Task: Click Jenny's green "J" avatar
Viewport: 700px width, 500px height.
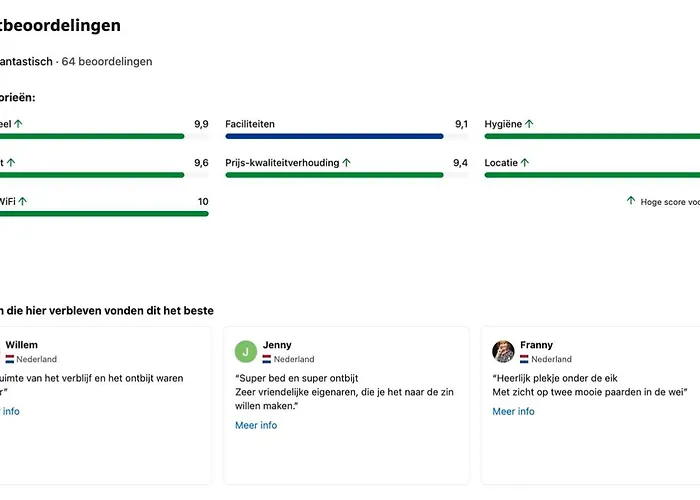Action: (x=246, y=351)
